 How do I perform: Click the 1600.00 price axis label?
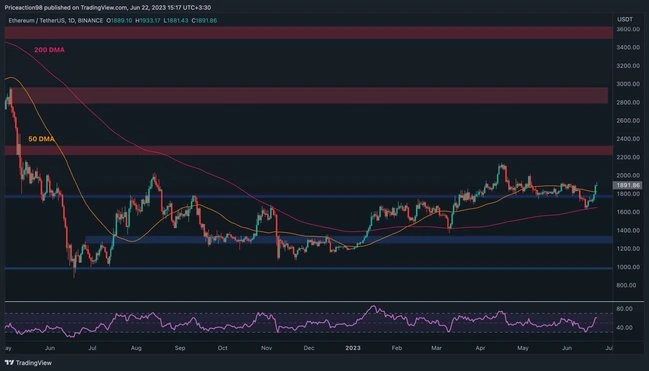627,212
